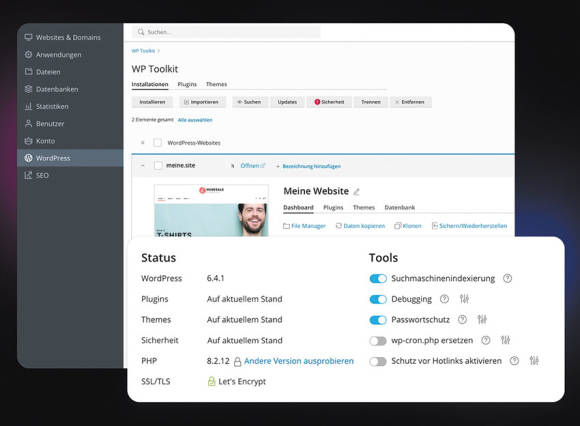The height and width of the screenshot is (426, 580).
Task: Open the Dashboard tab of Meine Website
Action: (x=299, y=207)
